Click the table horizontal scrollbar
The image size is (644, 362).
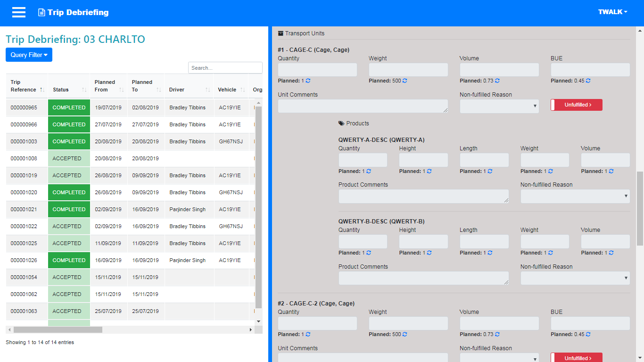[58, 330]
